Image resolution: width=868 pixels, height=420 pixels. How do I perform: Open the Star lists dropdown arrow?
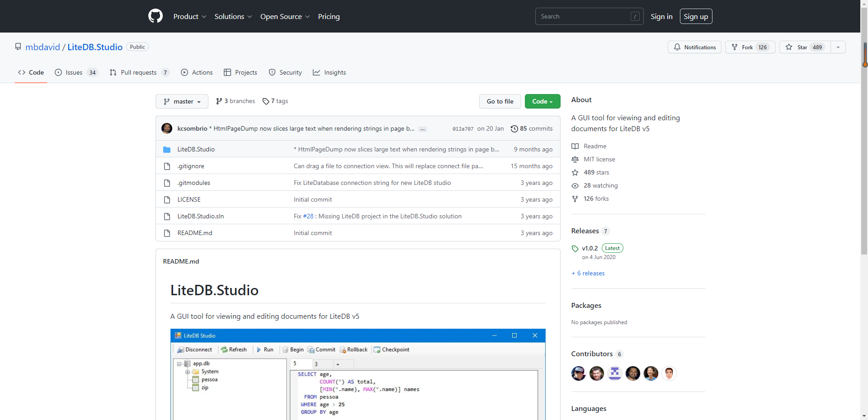coord(838,47)
